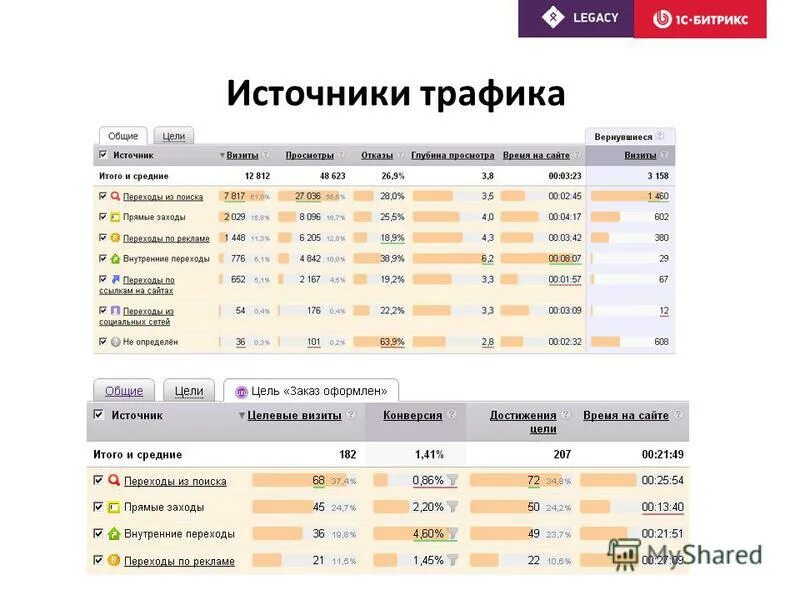Click the social networks source icon

[115, 310]
